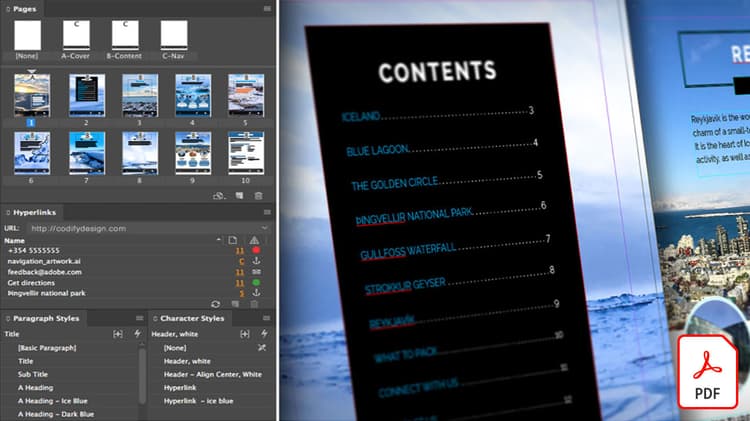Select page 7 thumbnail in Pages panel
This screenshot has width=750, height=421.
tap(87, 153)
